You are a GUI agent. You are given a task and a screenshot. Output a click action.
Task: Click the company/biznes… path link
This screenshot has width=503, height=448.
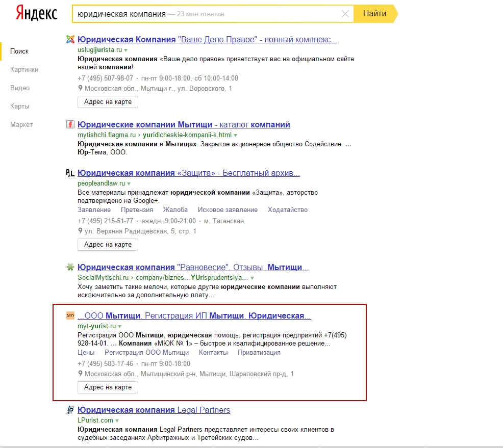coord(192,278)
